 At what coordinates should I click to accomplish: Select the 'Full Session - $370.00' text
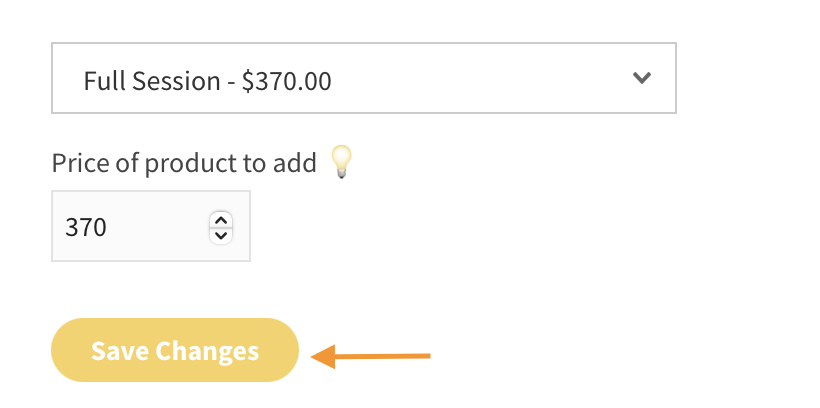[x=207, y=80]
